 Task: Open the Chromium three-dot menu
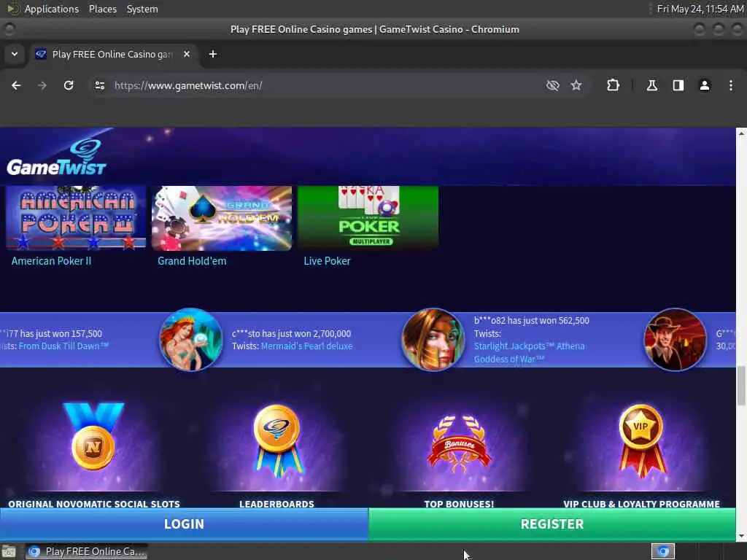pyautogui.click(x=731, y=85)
